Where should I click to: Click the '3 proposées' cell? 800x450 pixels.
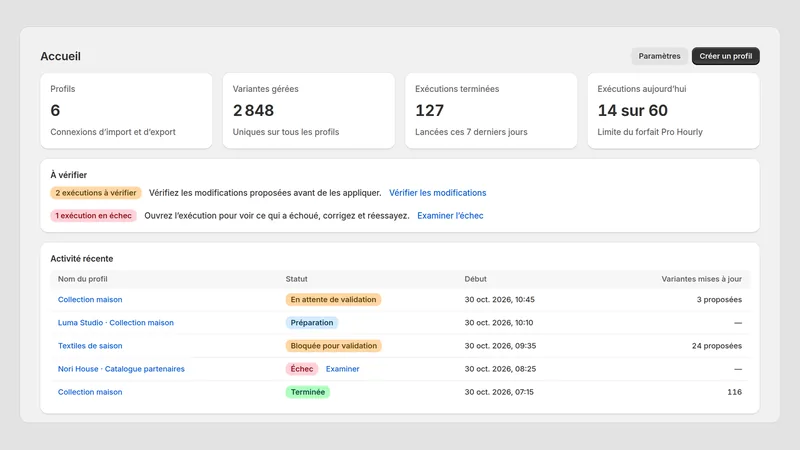[x=719, y=299]
